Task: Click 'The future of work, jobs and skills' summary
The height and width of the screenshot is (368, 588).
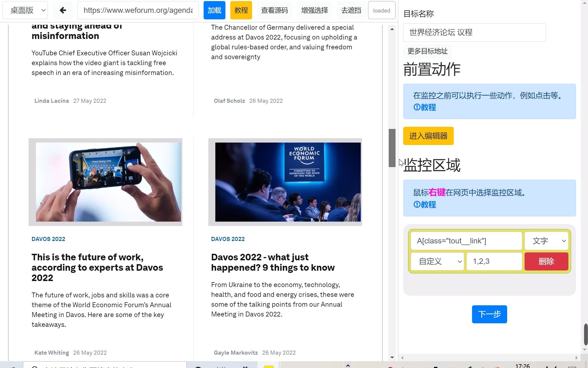Action: (102, 310)
